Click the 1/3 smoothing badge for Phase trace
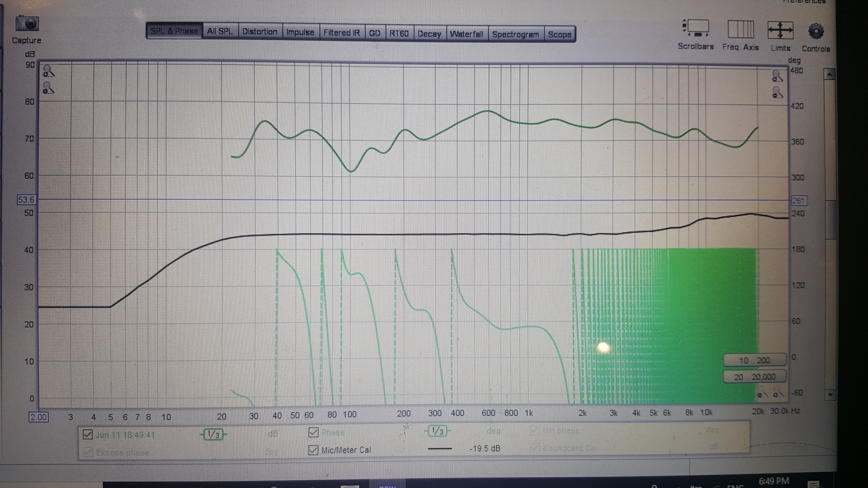Screen dimensions: 868x488 coord(437,431)
